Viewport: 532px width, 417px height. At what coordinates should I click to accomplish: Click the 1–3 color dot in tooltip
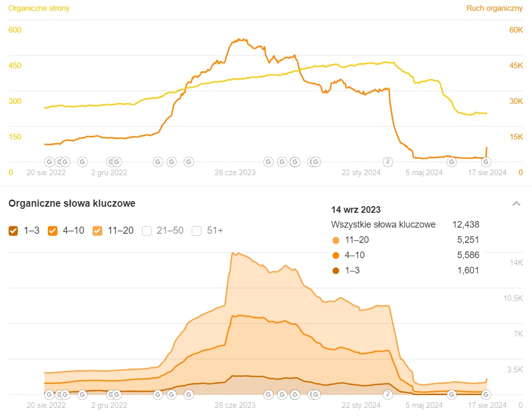point(336,271)
